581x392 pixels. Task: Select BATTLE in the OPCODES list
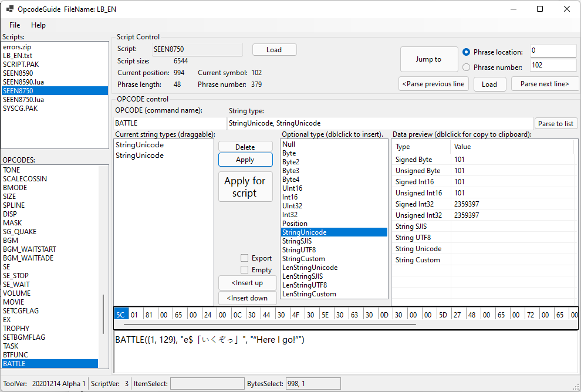pos(50,363)
